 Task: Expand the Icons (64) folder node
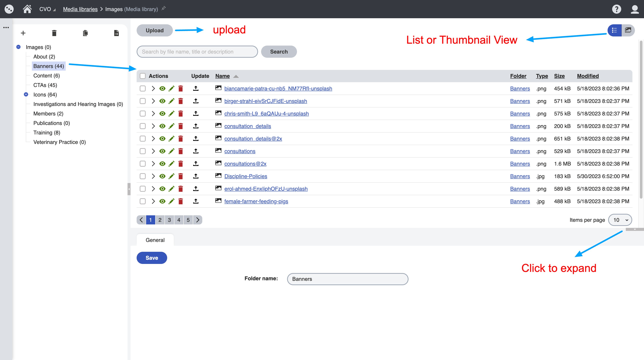click(x=26, y=95)
